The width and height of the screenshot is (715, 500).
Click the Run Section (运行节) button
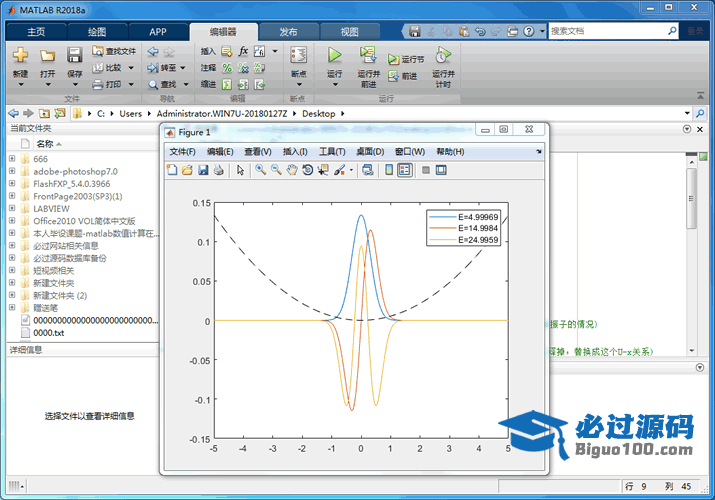[x=406, y=59]
